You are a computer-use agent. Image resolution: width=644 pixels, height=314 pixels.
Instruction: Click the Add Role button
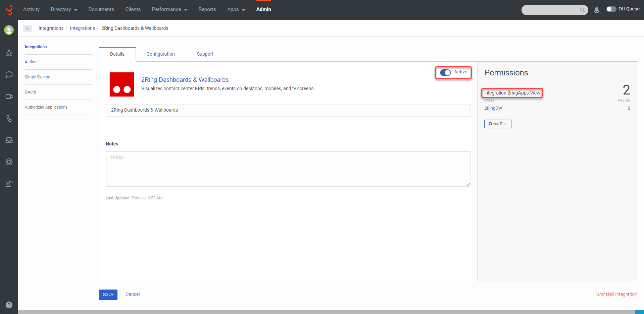tap(498, 124)
